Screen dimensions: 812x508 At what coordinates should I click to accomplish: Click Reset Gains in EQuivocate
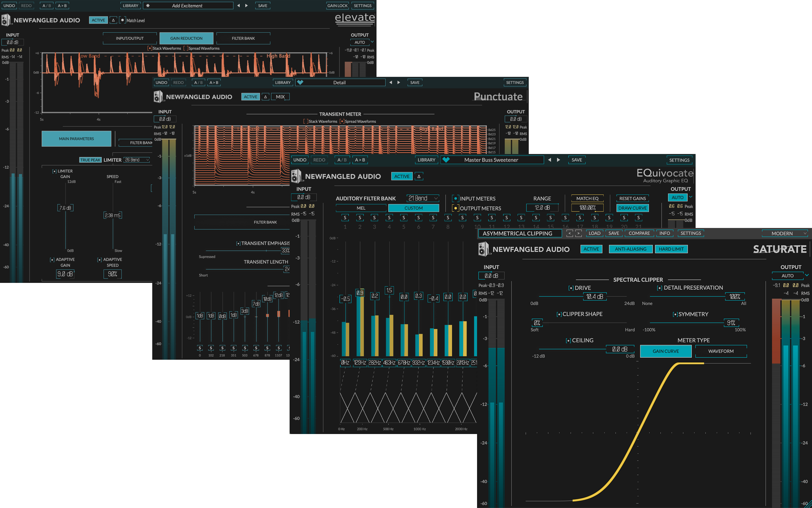(x=632, y=198)
